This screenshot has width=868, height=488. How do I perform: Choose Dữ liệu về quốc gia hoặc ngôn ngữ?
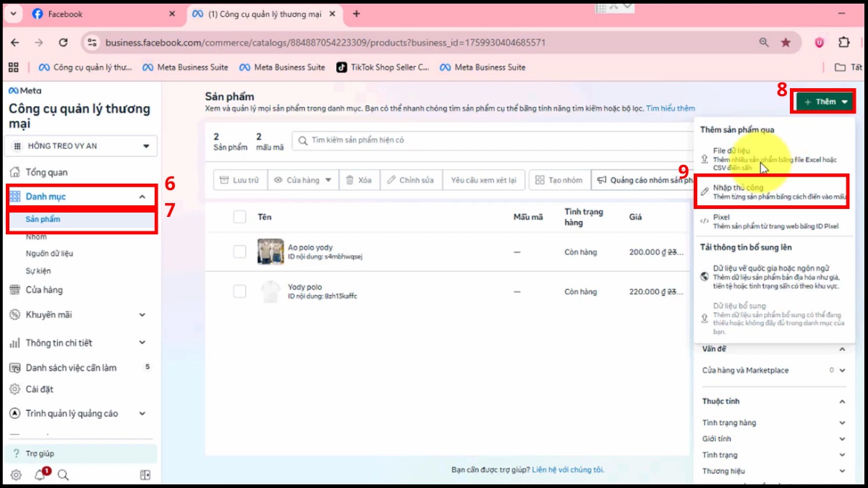tap(774, 277)
